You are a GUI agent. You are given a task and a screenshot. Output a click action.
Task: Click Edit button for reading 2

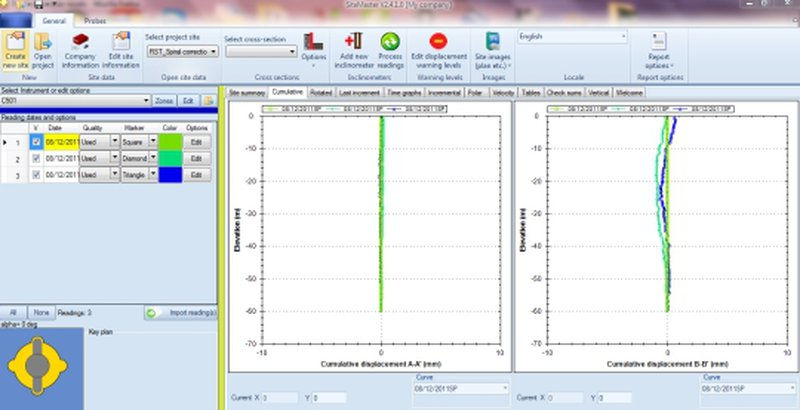[x=197, y=159]
